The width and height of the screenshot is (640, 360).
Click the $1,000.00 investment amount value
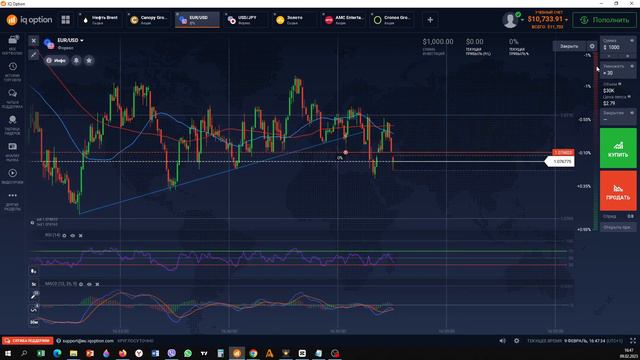click(x=438, y=42)
